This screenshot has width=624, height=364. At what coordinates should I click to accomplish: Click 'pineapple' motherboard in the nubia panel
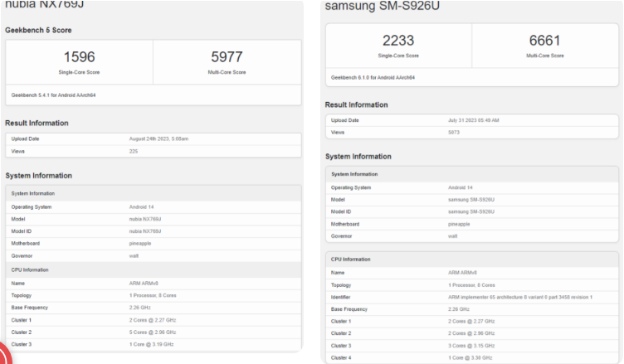pyautogui.click(x=140, y=244)
